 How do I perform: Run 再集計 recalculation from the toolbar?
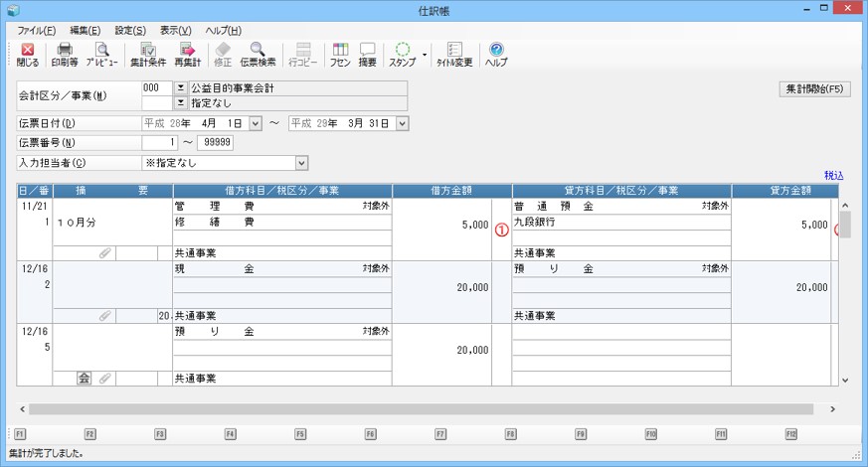[x=187, y=54]
